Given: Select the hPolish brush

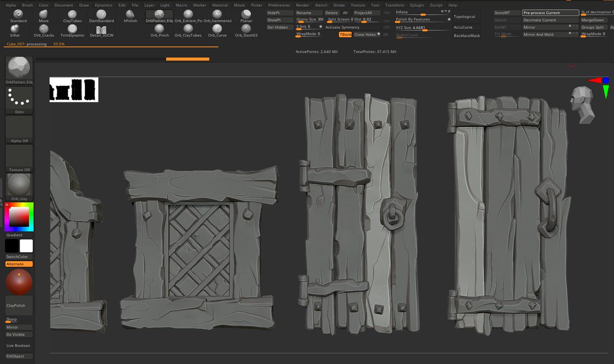Looking at the screenshot, I should point(131,16).
